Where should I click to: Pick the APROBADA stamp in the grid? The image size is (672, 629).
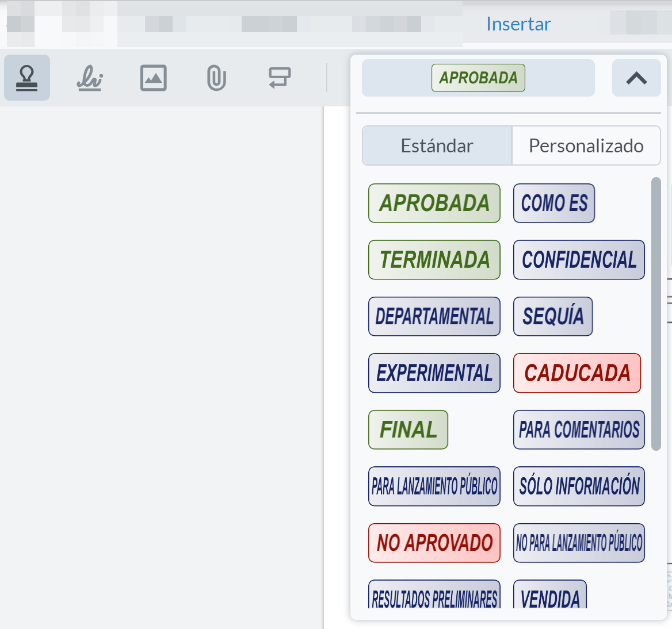434,203
